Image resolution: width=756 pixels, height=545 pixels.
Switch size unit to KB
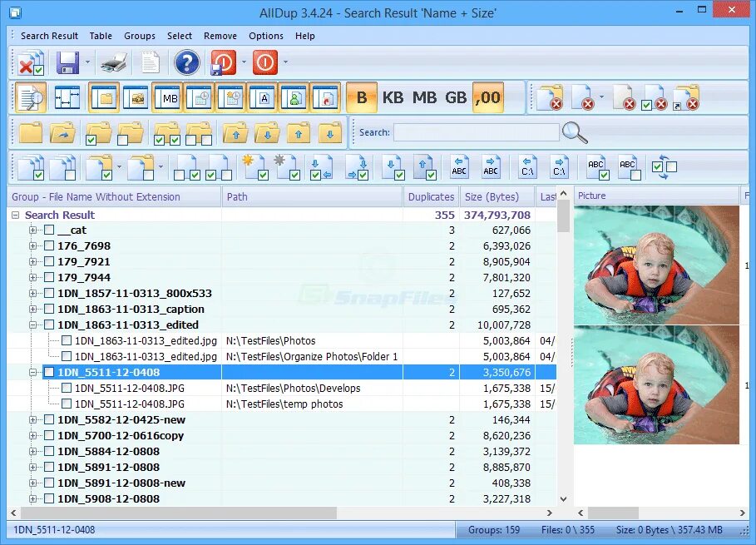[x=393, y=98]
